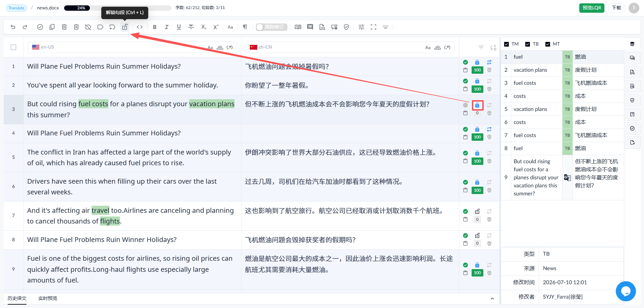This screenshot has width=644, height=308.
Task: Copy source to target icon
Action: coord(52,27)
